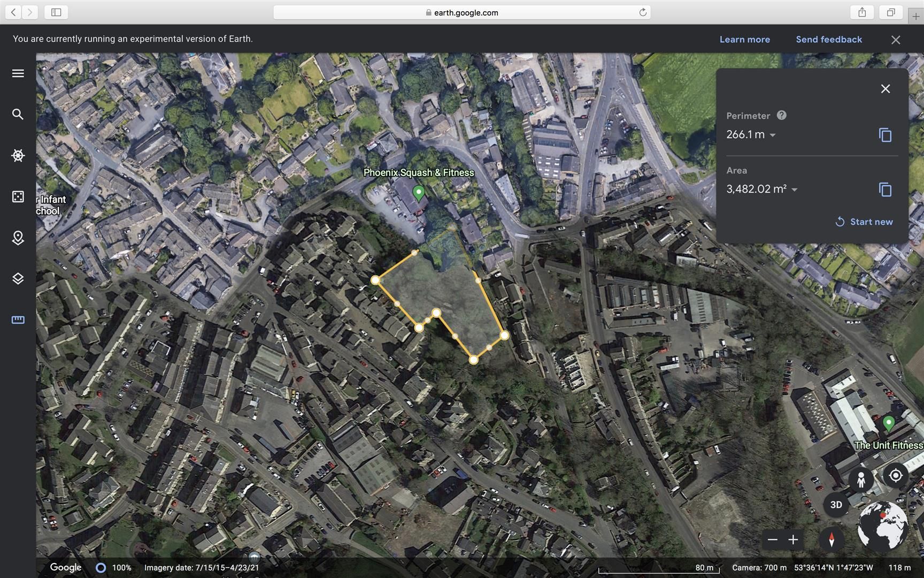Select the Search tool
Viewport: 924px width, 578px height.
click(x=18, y=114)
